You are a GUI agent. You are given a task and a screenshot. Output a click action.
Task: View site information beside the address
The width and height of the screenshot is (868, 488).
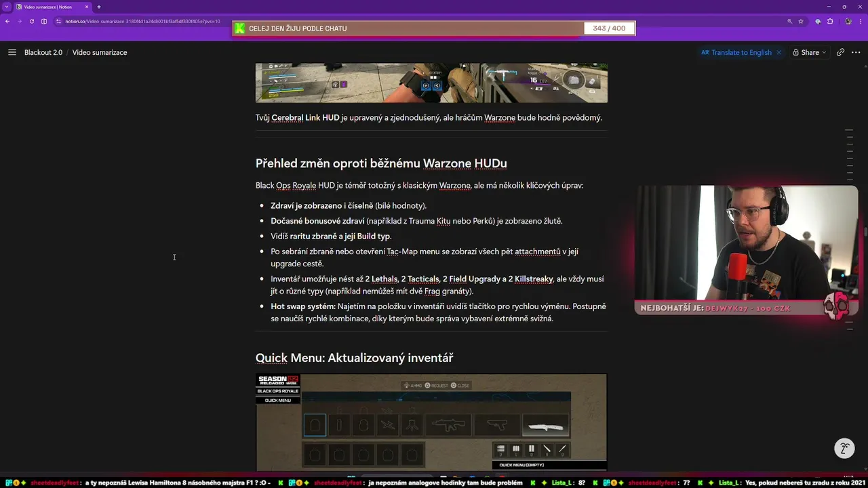pos(59,21)
